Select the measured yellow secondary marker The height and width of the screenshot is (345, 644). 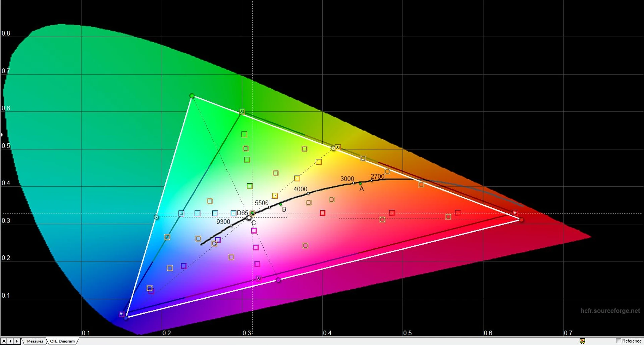338,147
